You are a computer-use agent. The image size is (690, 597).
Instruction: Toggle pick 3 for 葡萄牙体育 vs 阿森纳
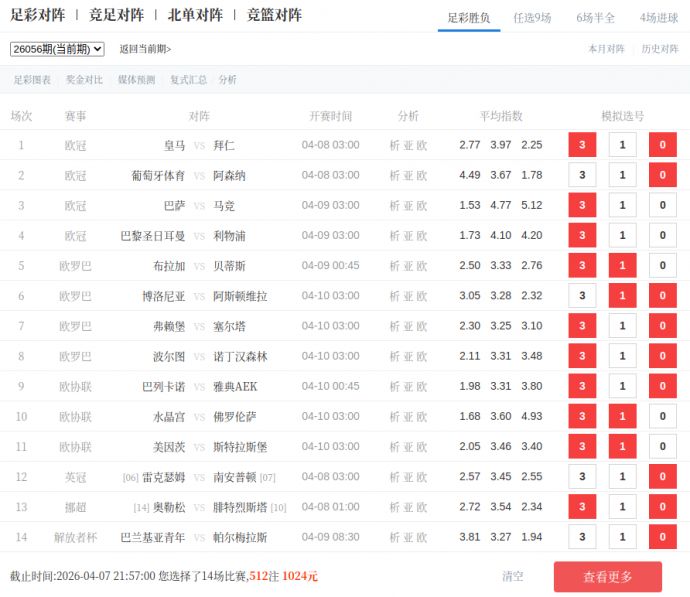coord(582,175)
